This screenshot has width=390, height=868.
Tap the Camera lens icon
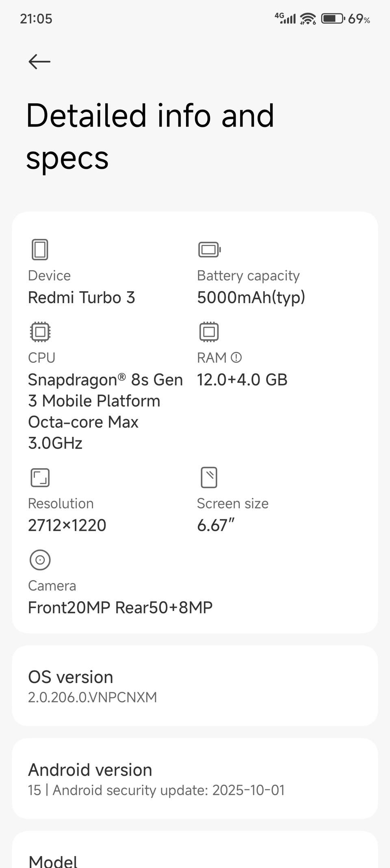pos(40,560)
